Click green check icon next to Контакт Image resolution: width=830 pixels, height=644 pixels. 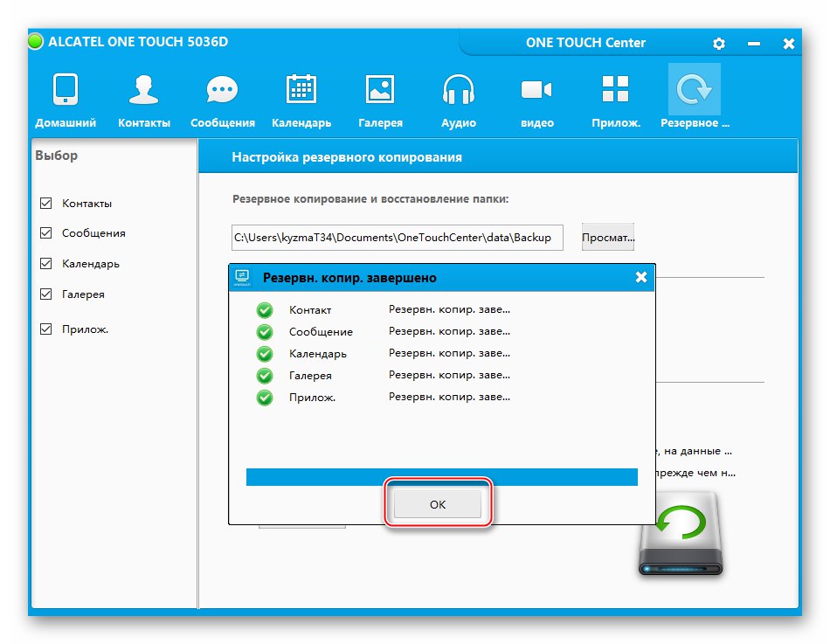pos(265,310)
